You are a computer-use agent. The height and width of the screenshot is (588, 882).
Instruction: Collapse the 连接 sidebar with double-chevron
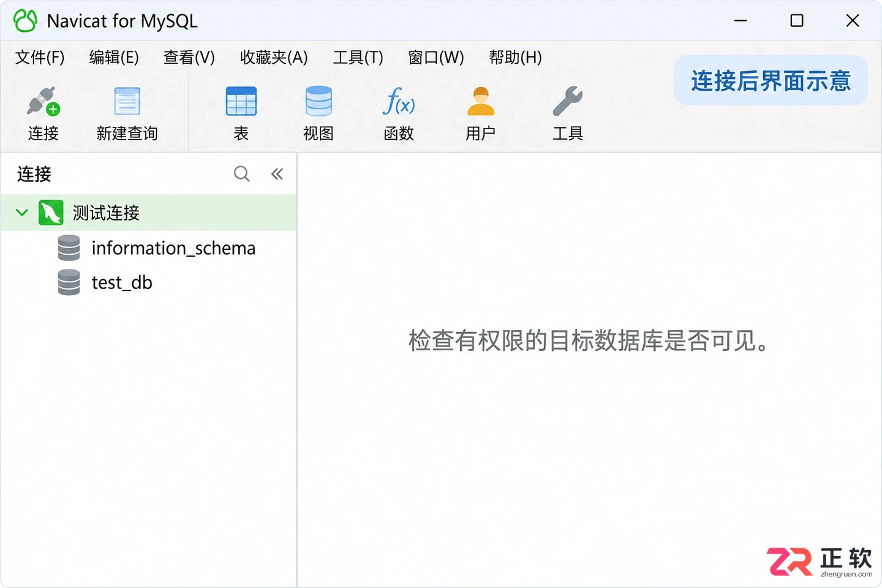pyautogui.click(x=277, y=174)
